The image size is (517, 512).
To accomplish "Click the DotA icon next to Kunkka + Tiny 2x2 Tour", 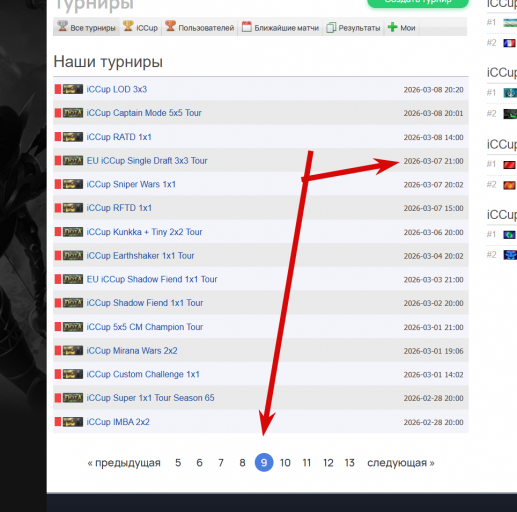I will pos(73,232).
